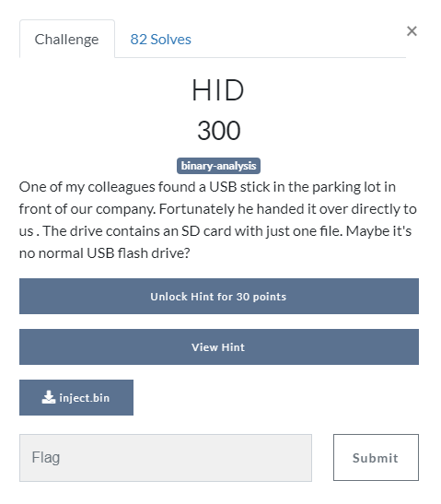Click the 300 points value
The height and width of the screenshot is (504, 441).
click(x=219, y=131)
